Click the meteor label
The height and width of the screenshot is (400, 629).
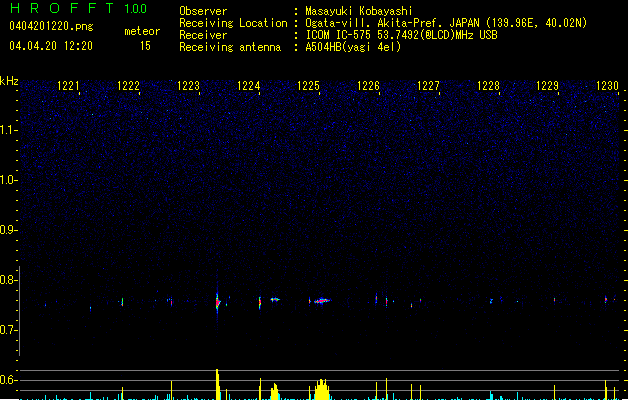tap(142, 31)
